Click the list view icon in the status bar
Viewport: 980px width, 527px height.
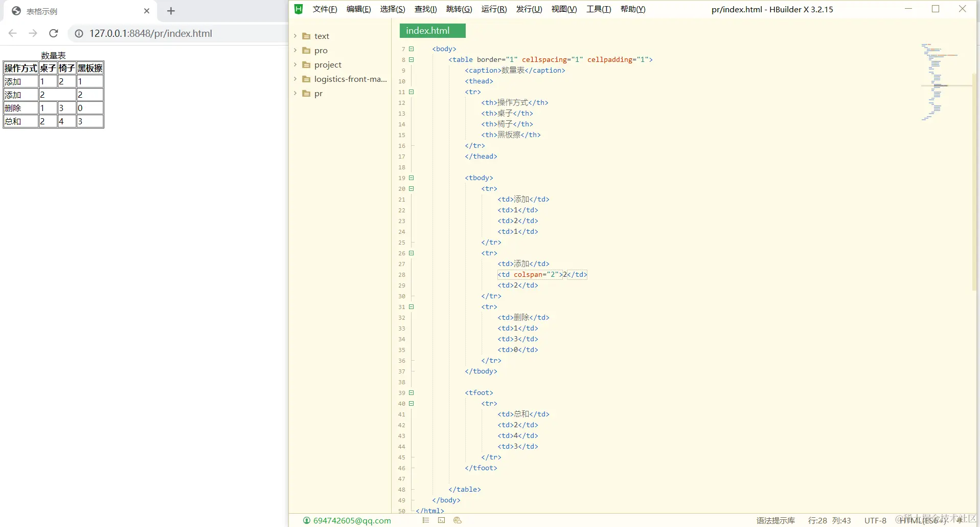pyautogui.click(x=426, y=520)
